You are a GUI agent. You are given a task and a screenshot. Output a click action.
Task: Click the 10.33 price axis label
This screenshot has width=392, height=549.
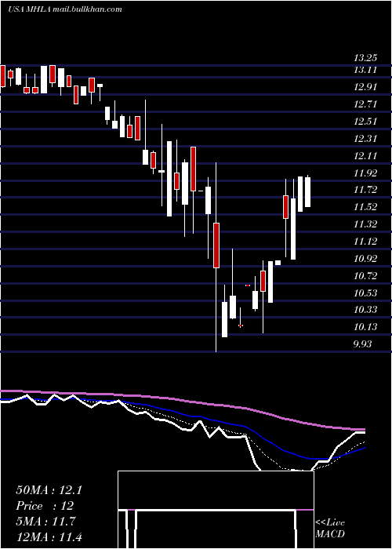click(x=366, y=310)
